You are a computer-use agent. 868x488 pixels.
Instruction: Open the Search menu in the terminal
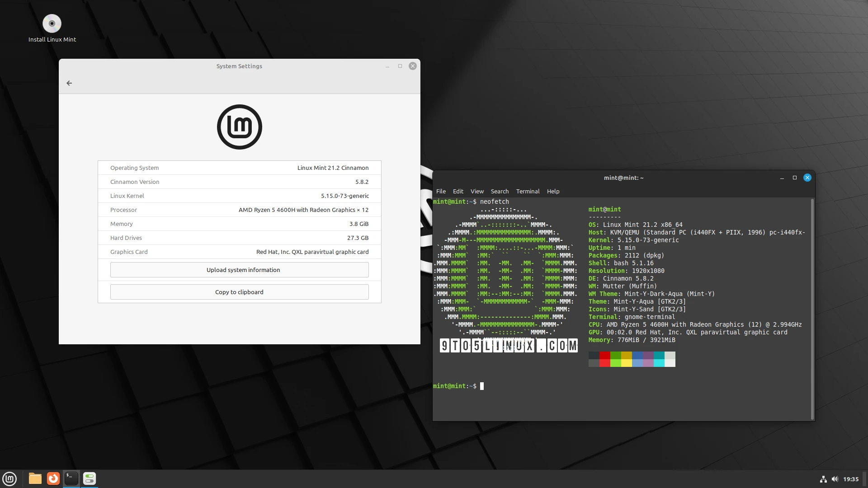tap(499, 191)
